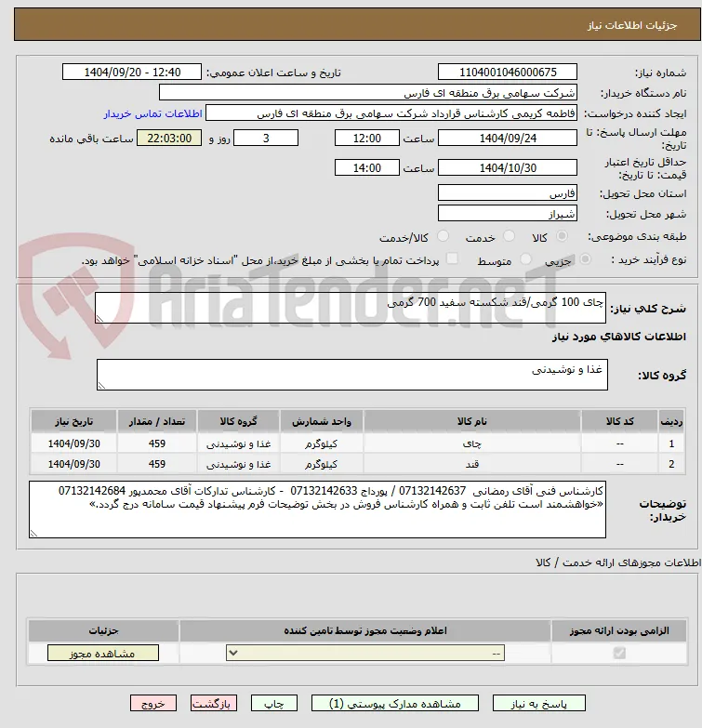Click the قند item name cell
702x728 pixels.
(x=472, y=464)
